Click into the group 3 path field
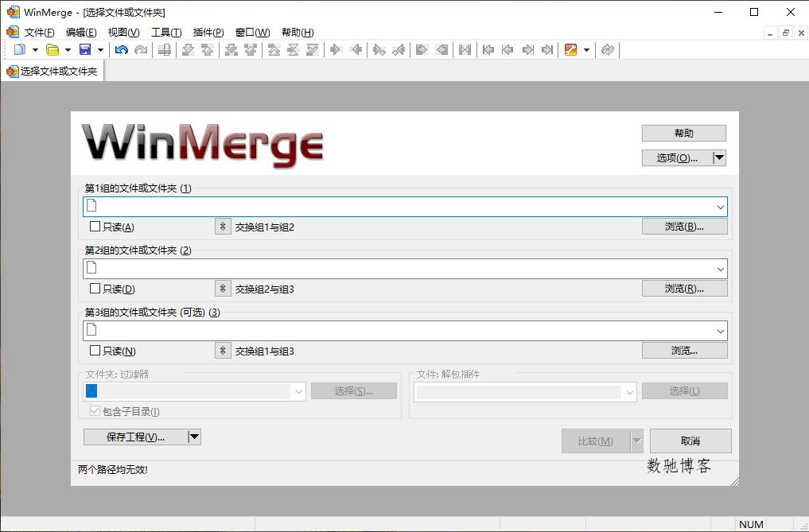This screenshot has width=809, height=532. (x=405, y=331)
